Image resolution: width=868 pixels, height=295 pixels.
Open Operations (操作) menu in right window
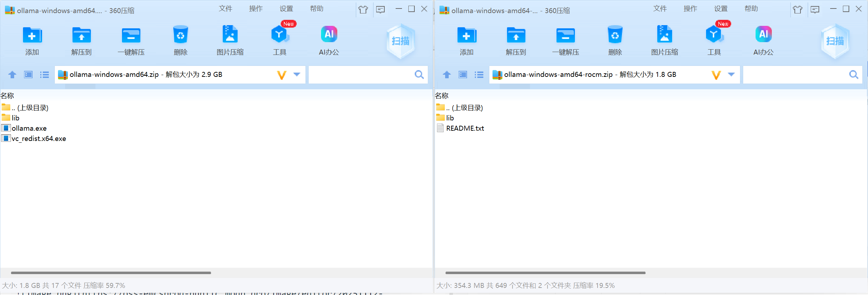(691, 8)
